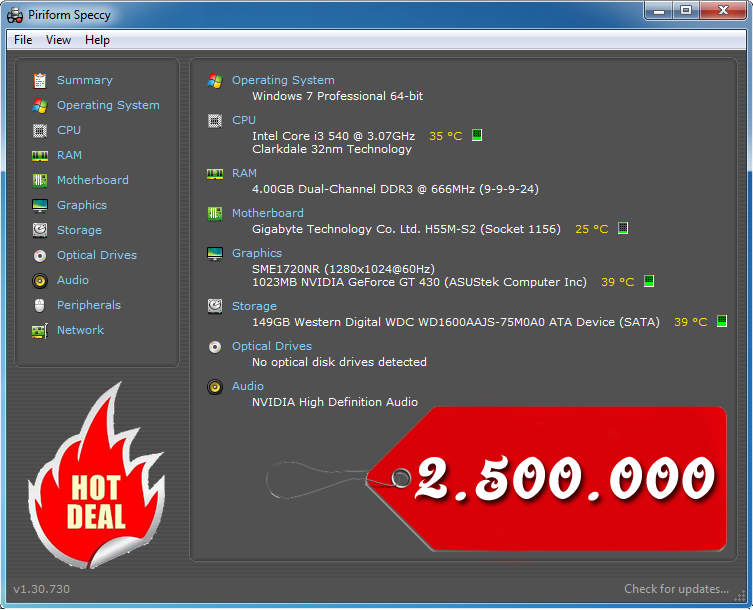
Task: Click the Peripherals mouse icon in sidebar
Action: click(x=40, y=305)
